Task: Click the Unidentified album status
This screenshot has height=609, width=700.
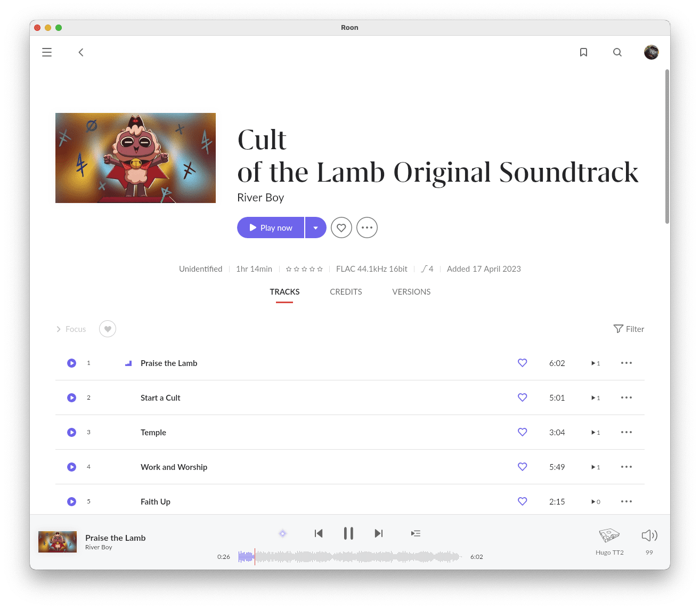Action: (200, 269)
